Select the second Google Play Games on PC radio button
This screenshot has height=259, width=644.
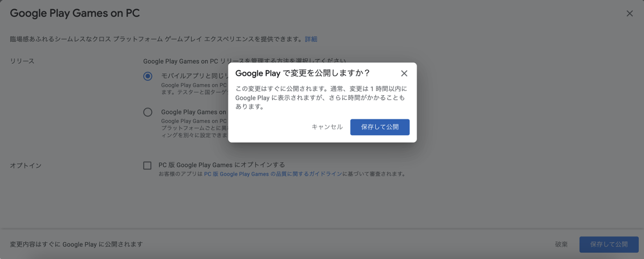(148, 112)
